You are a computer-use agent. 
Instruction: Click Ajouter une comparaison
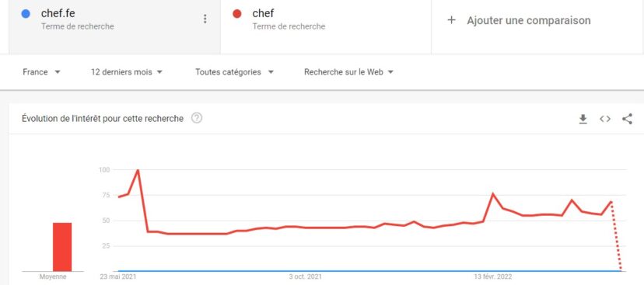(x=529, y=20)
